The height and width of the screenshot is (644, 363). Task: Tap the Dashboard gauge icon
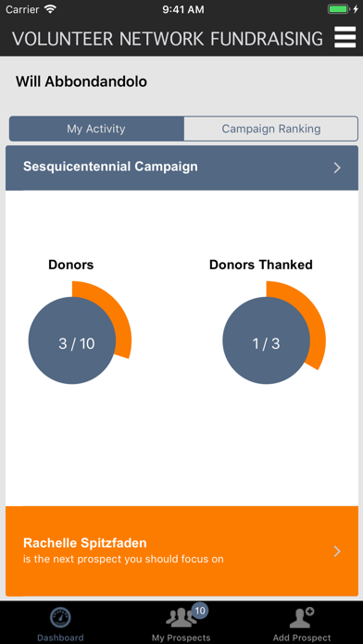point(60,618)
